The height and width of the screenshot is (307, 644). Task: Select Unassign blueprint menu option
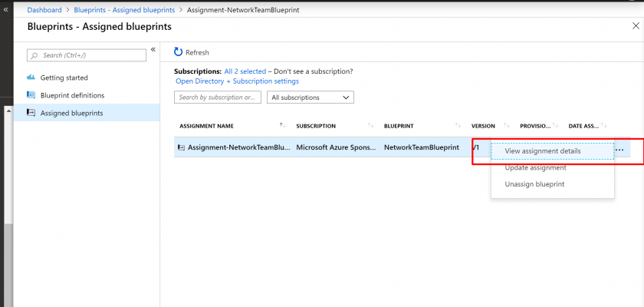534,184
